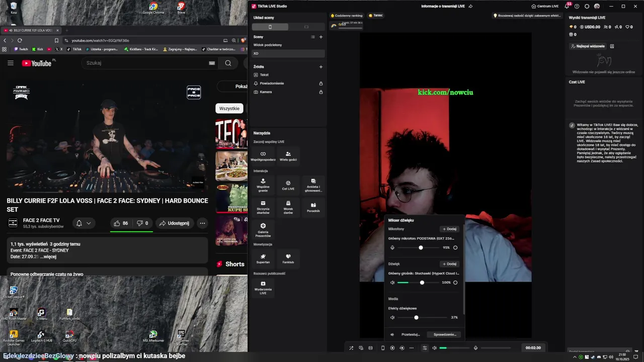The image size is (644, 362).
Task: Open Poradnik tool
Action: tap(313, 208)
